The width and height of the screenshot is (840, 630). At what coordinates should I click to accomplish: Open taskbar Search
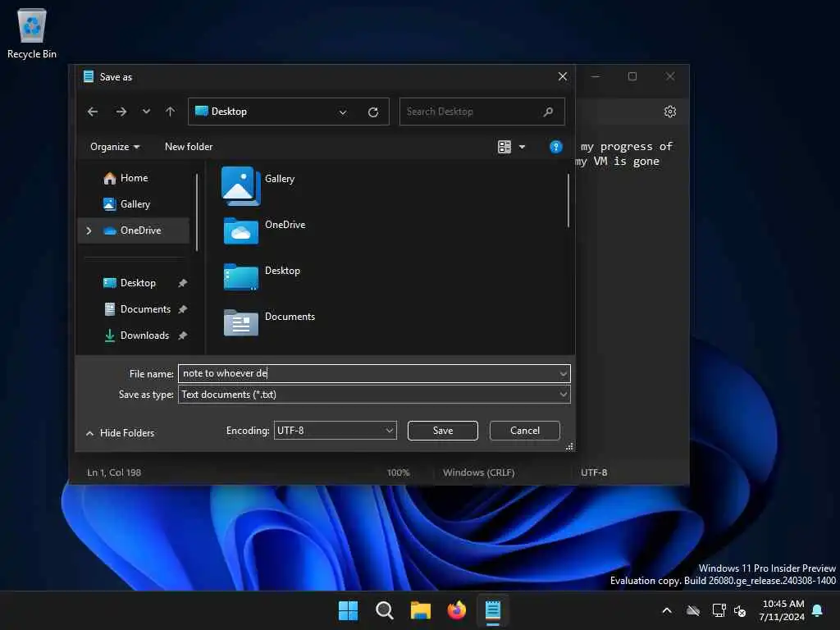pos(384,610)
